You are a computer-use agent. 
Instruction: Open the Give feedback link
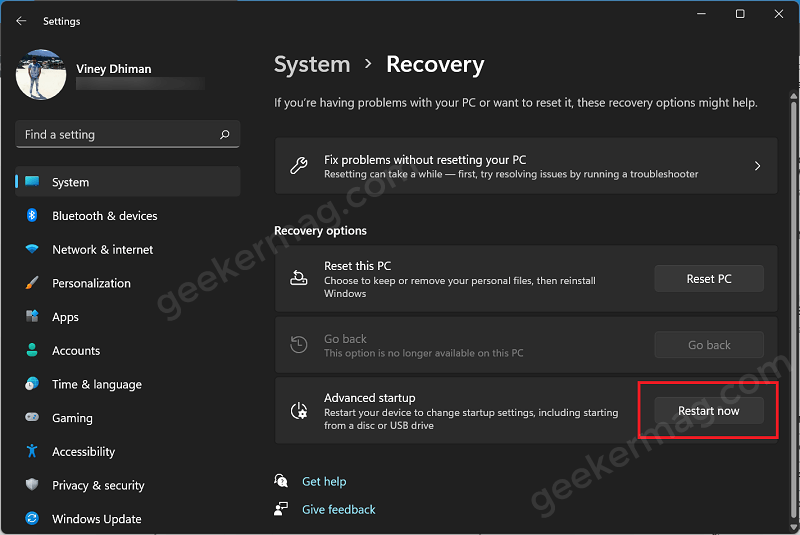tap(339, 509)
